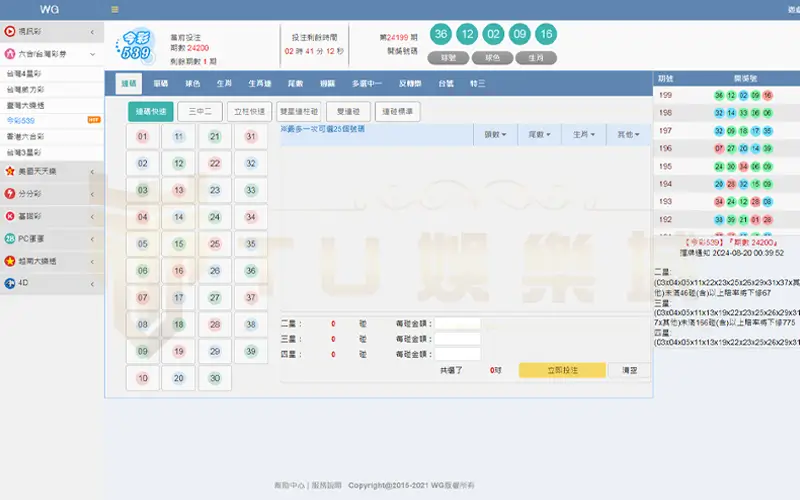Select number ball 01 in the grid
Image resolution: width=800 pixels, height=500 pixels.
143,137
